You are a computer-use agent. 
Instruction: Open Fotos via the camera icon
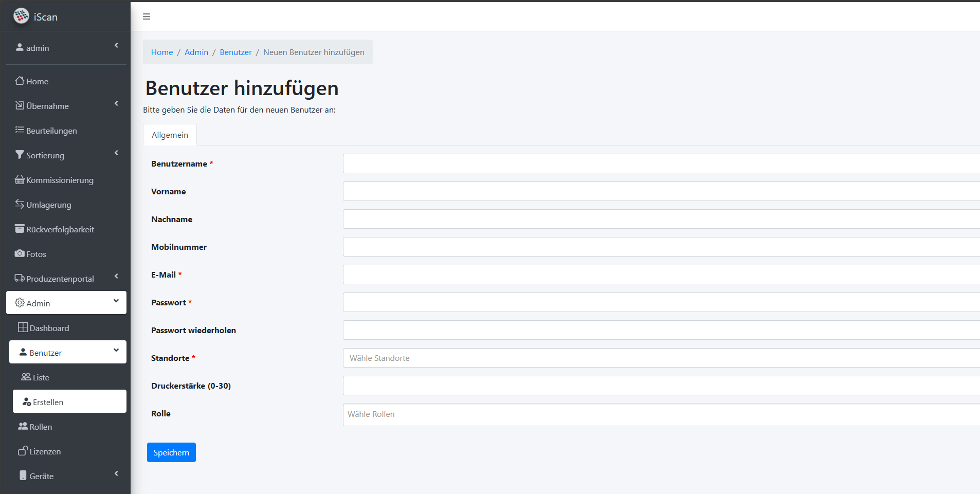click(x=19, y=253)
